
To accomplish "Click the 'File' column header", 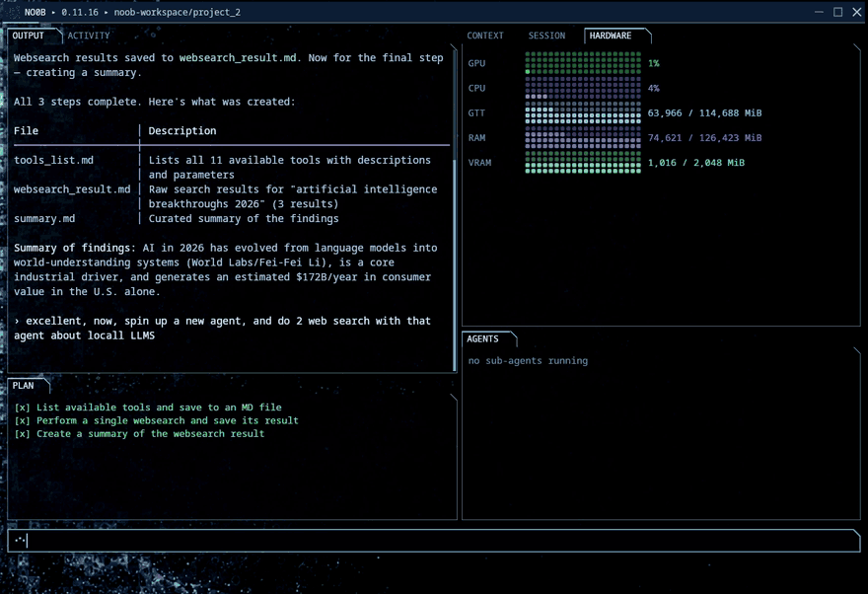I will [x=26, y=130].
